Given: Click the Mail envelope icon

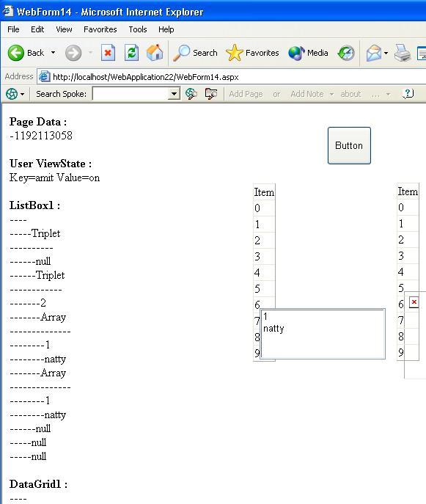Looking at the screenshot, I should click(374, 53).
